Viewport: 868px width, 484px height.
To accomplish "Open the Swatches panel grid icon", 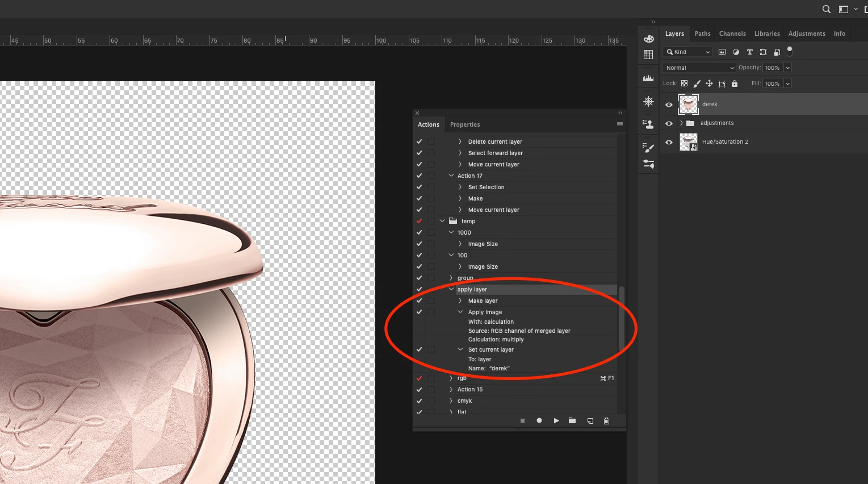I will coord(648,55).
